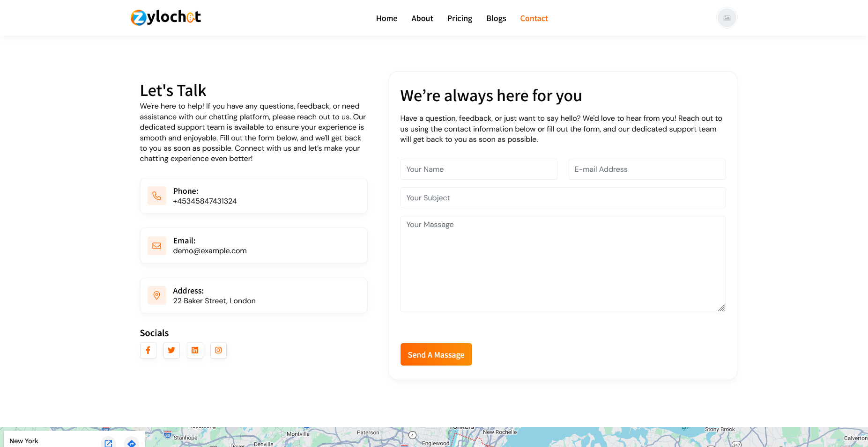The height and width of the screenshot is (447, 868).
Task: Click the Socials heading
Action: pos(154,333)
